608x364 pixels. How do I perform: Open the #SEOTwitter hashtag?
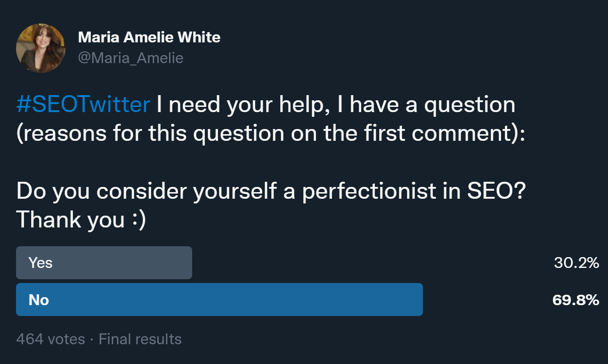pyautogui.click(x=83, y=105)
